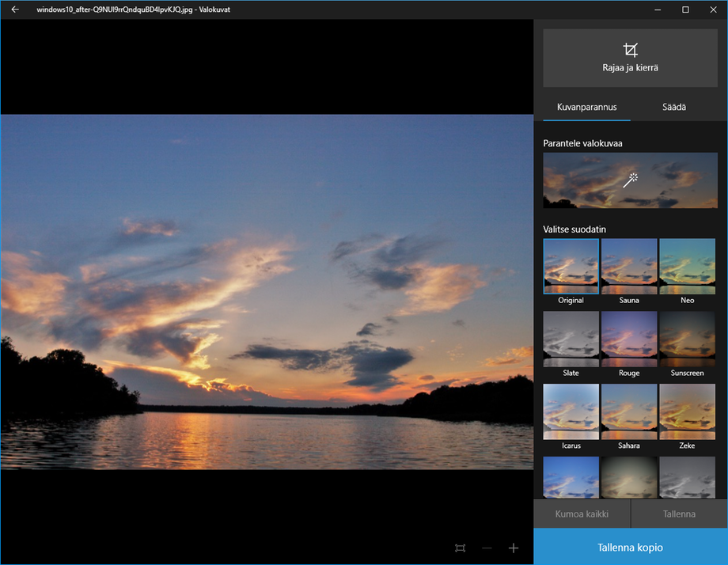The image size is (728, 565).
Task: Select the Kuvanparannus tab
Action: [586, 106]
